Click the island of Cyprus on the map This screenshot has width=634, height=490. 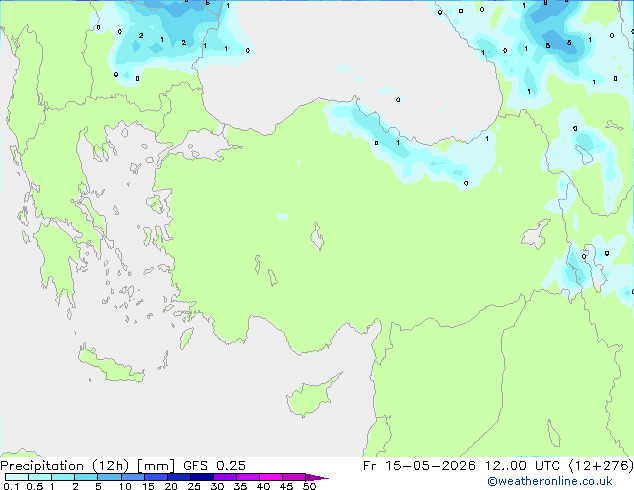click(x=311, y=397)
